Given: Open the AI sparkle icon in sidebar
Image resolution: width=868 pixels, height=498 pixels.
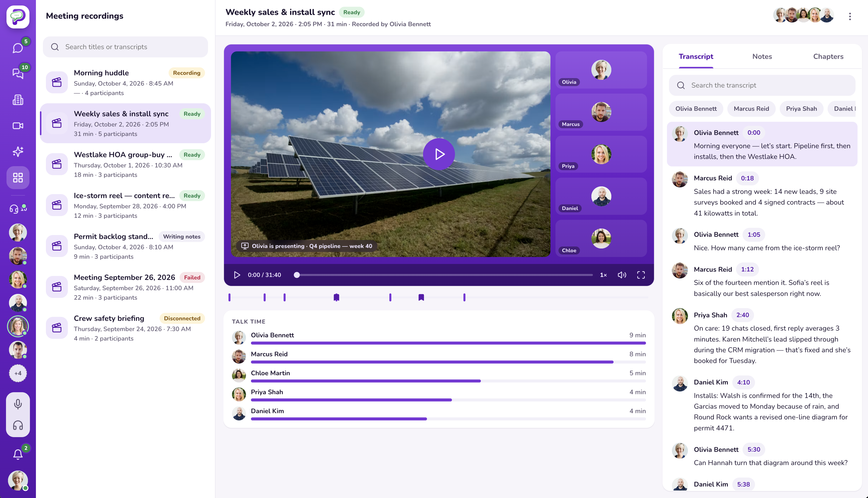Looking at the screenshot, I should point(18,151).
